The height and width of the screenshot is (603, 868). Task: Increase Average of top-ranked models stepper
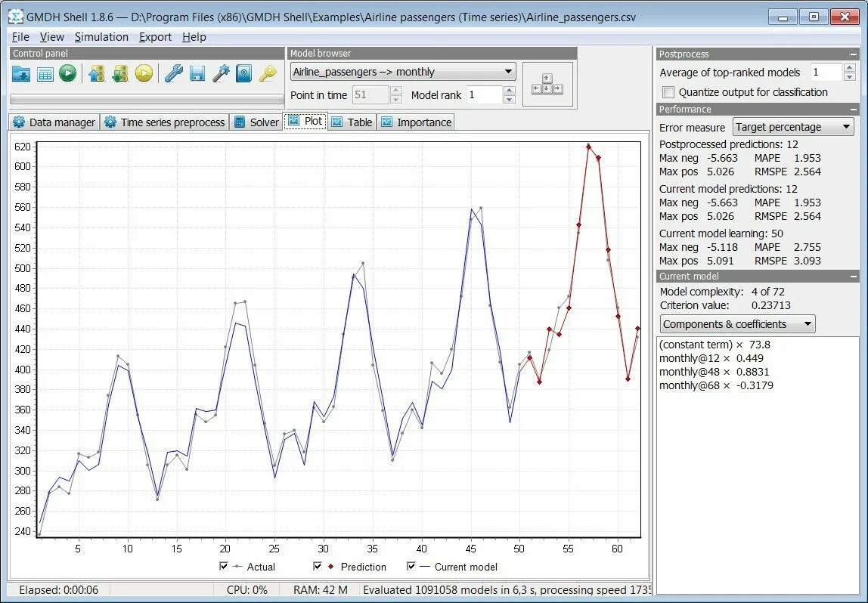pos(851,67)
